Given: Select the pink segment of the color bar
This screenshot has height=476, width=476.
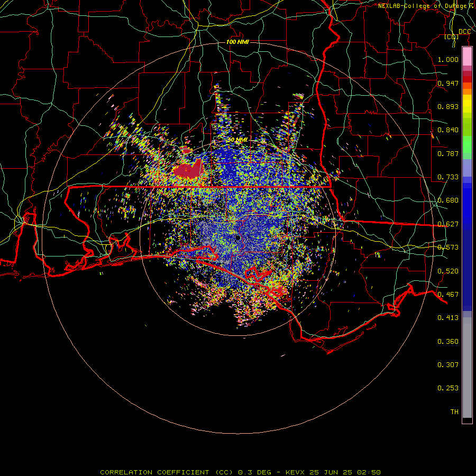Looking at the screenshot, I should click(x=467, y=57).
